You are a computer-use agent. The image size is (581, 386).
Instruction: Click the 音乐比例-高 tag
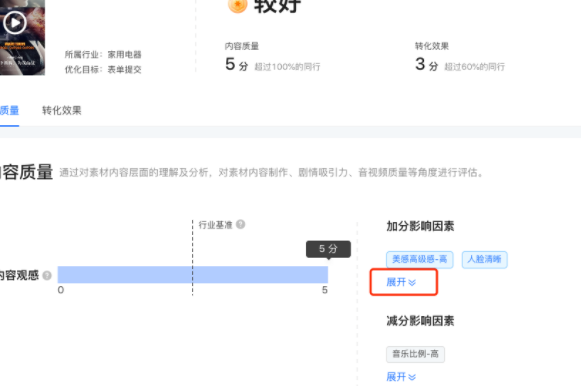coord(415,354)
